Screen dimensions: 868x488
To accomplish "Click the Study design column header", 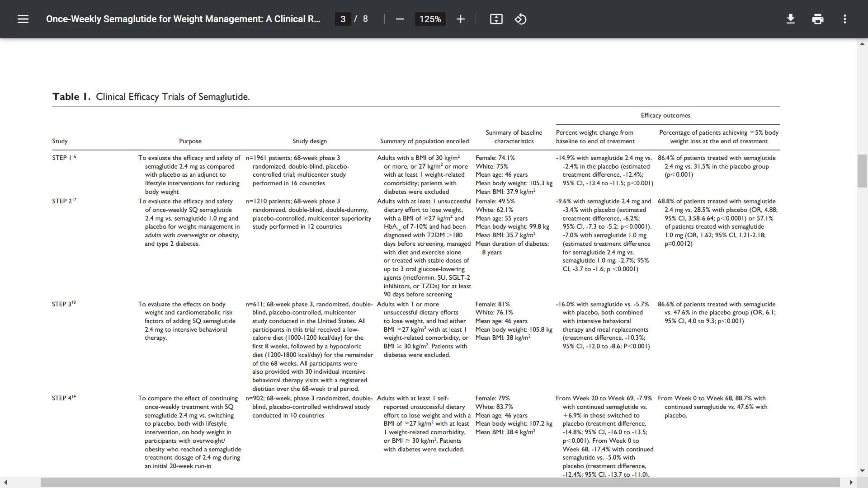I will (310, 141).
